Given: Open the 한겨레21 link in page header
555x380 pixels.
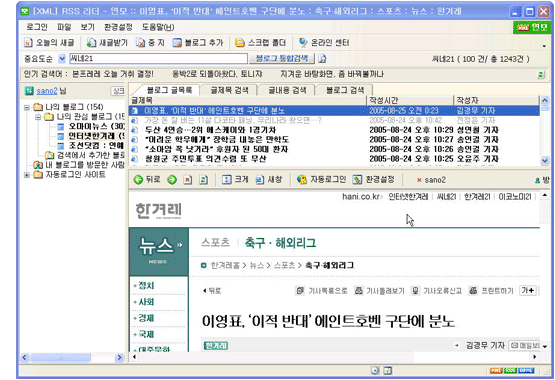Looking at the screenshot, I should coord(477,197).
